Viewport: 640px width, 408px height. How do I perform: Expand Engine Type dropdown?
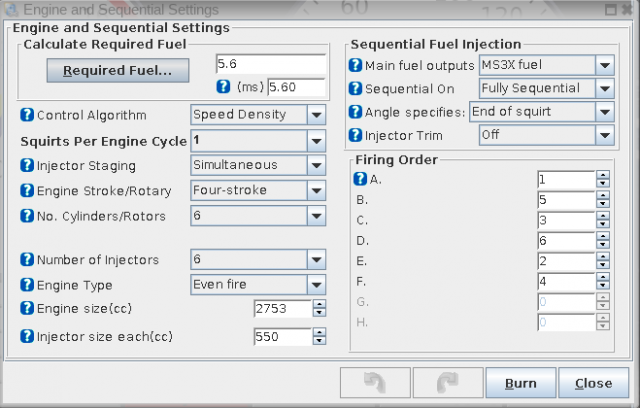pyautogui.click(x=316, y=284)
